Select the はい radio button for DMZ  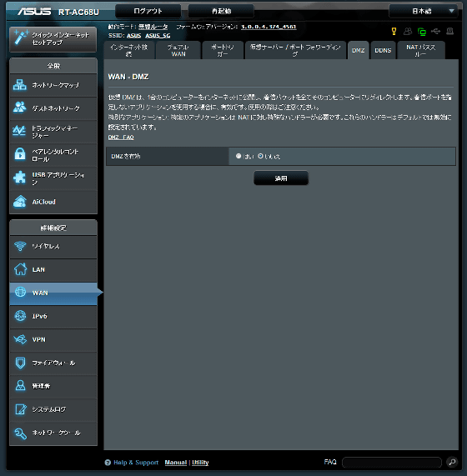[239, 156]
